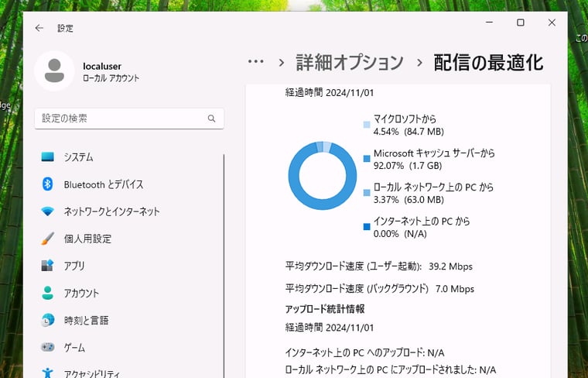The width and height of the screenshot is (588, 378).
Task: Click the back arrow in Settings header
Action: [39, 28]
